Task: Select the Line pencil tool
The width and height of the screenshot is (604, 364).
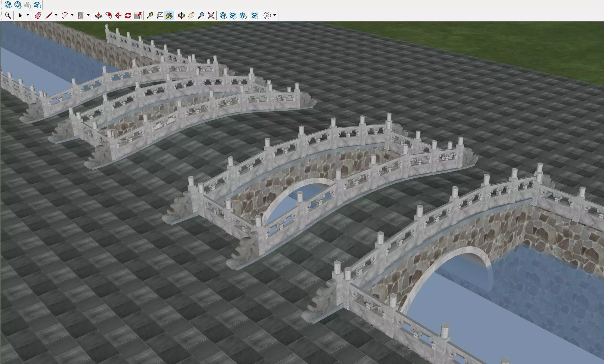Action: click(49, 16)
